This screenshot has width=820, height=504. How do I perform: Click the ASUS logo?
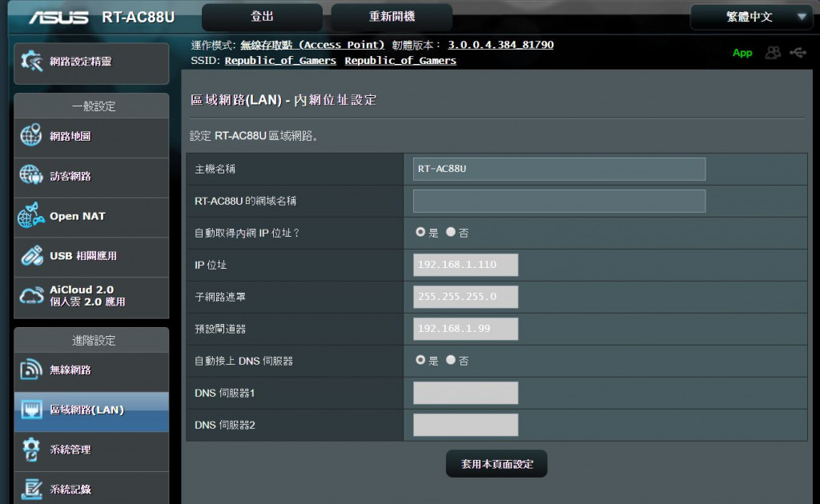[x=58, y=18]
